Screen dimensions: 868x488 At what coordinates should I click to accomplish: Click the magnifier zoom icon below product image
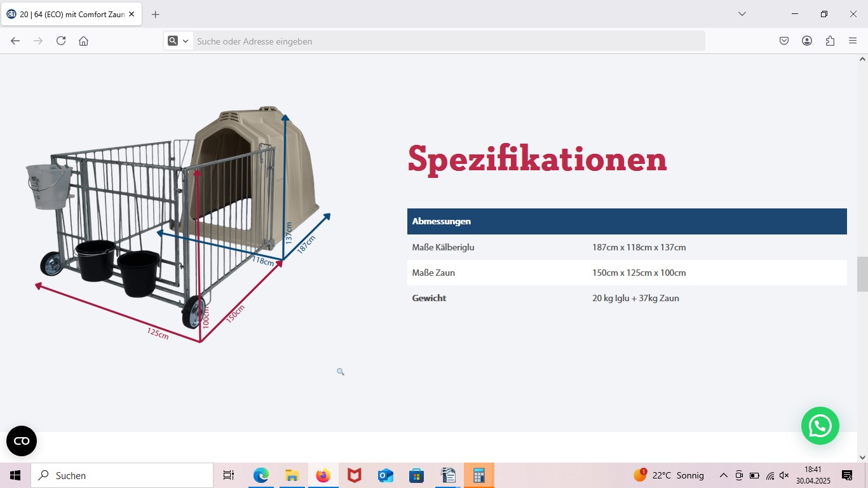pyautogui.click(x=341, y=372)
